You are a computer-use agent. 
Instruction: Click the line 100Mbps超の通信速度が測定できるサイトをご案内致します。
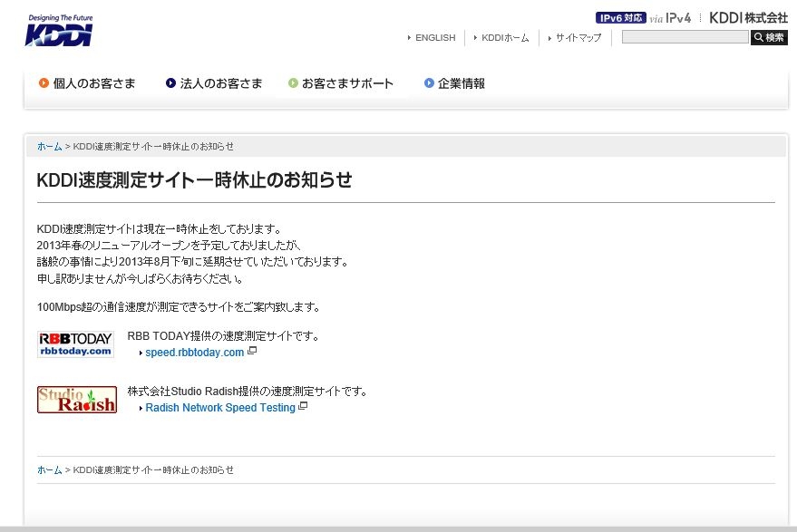[179, 307]
